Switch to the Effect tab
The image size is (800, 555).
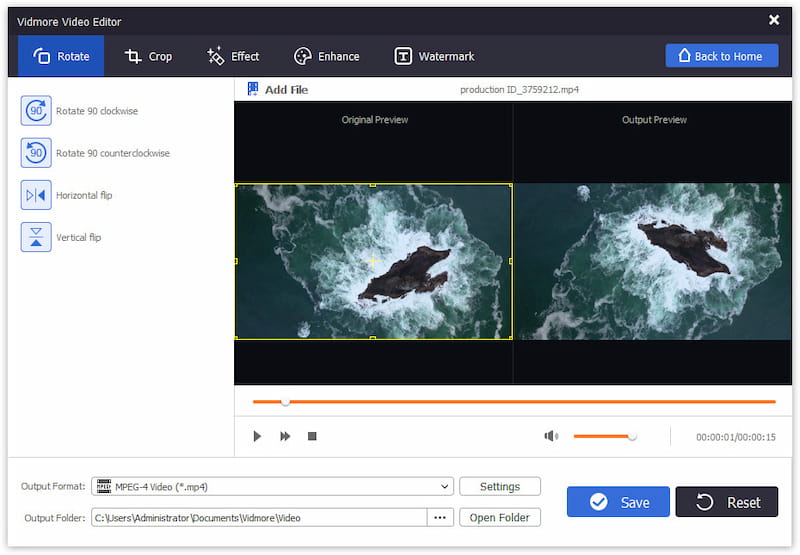pyautogui.click(x=232, y=56)
